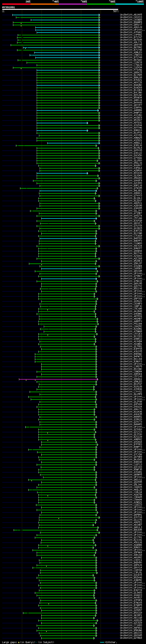The image size is (146, 644).
Task: Select the UniRef100_C6SWD5 label
Action: click(x=131, y=20)
